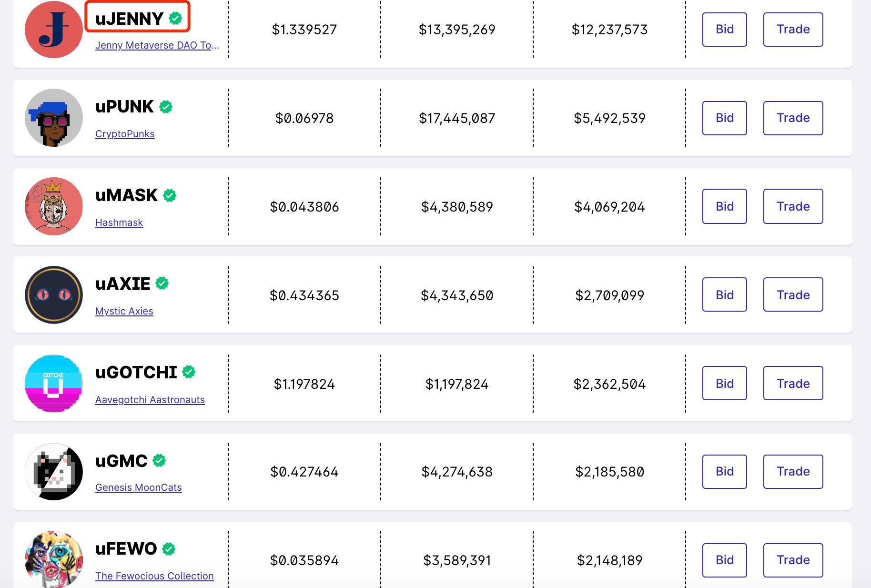Viewport: 871px width, 588px height.
Task: Click the uPUNK CryptoPunk avatar
Action: (x=53, y=118)
